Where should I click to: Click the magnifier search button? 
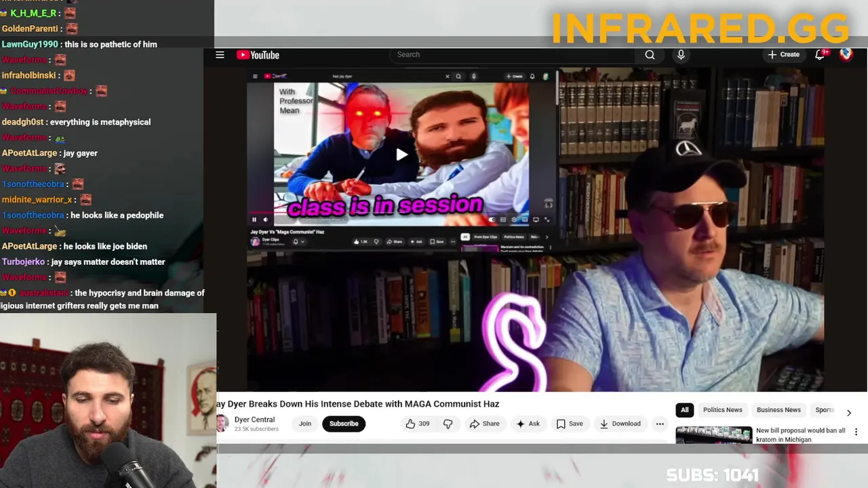coord(650,55)
